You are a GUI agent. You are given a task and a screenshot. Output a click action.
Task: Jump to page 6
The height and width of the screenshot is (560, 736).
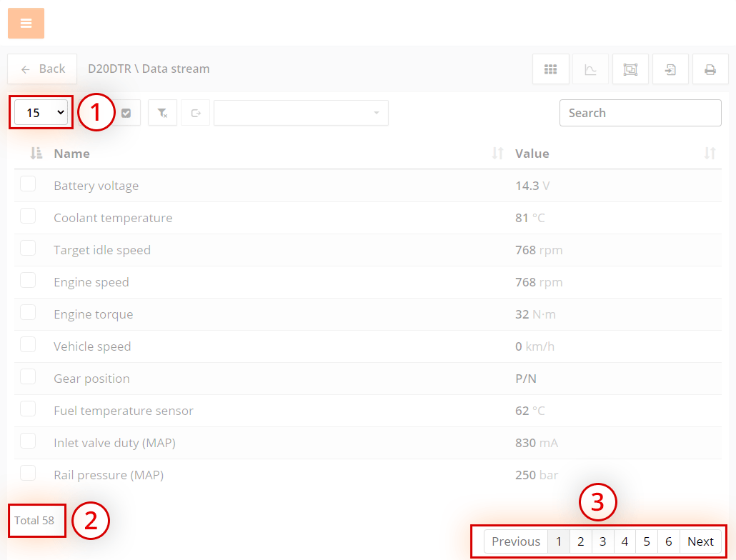coord(668,541)
